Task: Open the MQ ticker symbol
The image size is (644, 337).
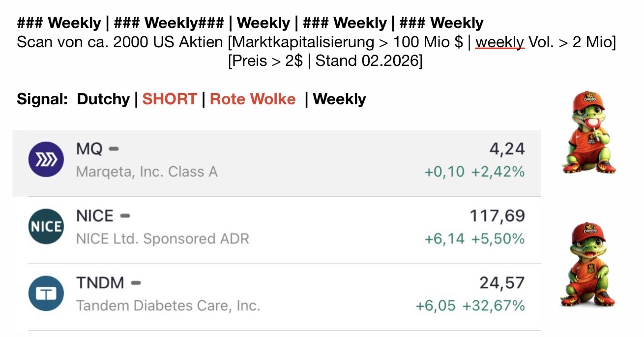Action: [89, 149]
